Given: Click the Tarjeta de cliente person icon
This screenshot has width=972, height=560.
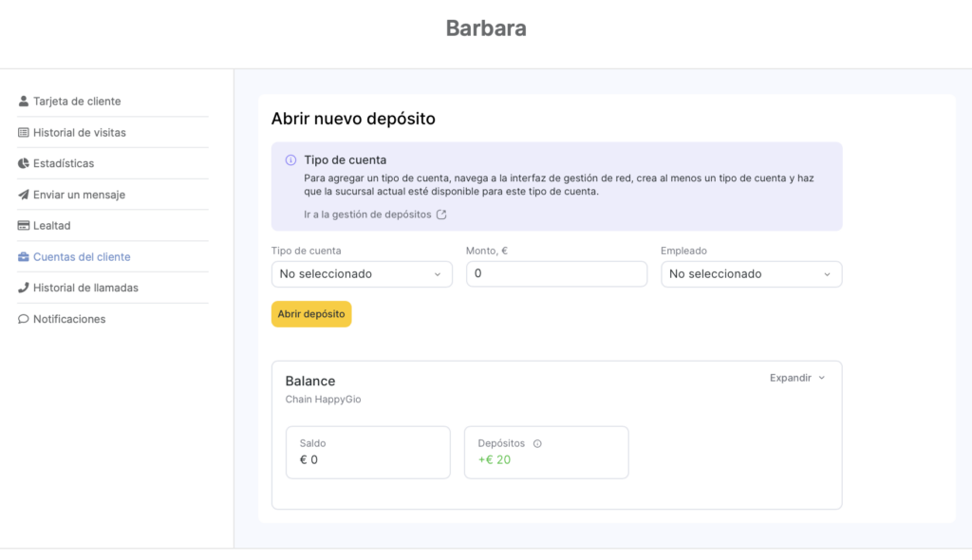Looking at the screenshot, I should click(x=24, y=102).
